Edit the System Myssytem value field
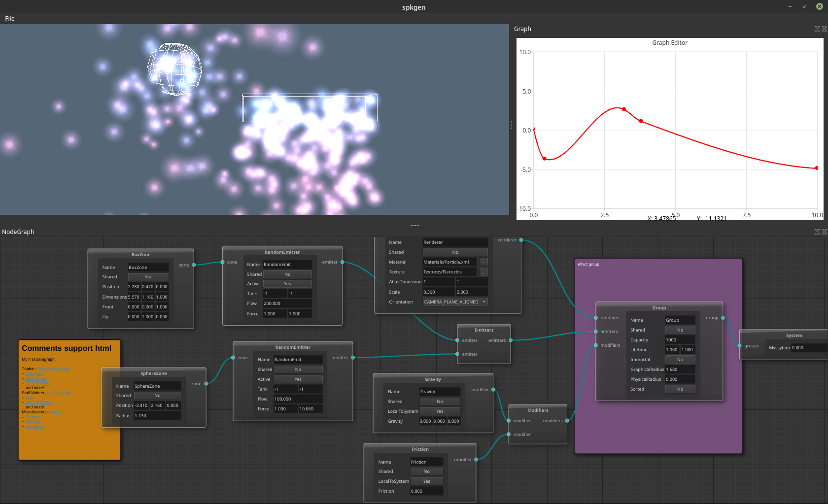The height and width of the screenshot is (504, 828). tap(809, 348)
